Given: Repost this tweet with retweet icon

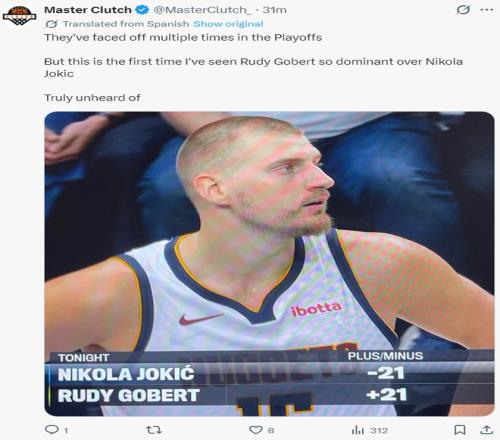Looking at the screenshot, I should pos(154,430).
